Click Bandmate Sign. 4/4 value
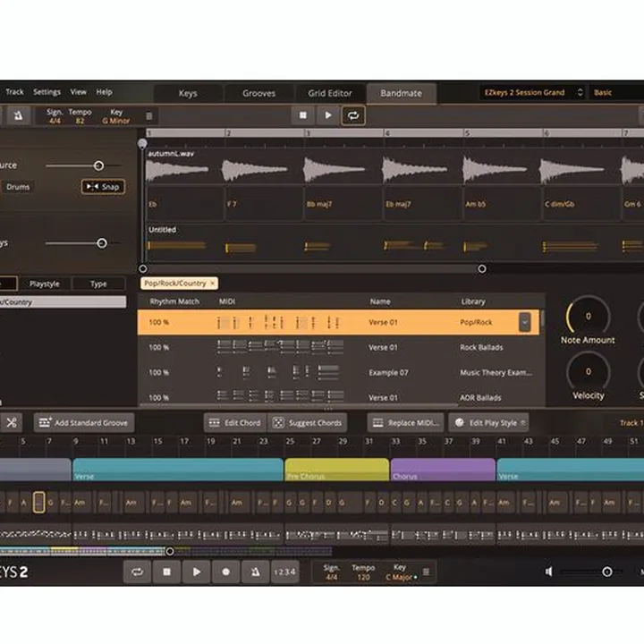 [x=55, y=121]
